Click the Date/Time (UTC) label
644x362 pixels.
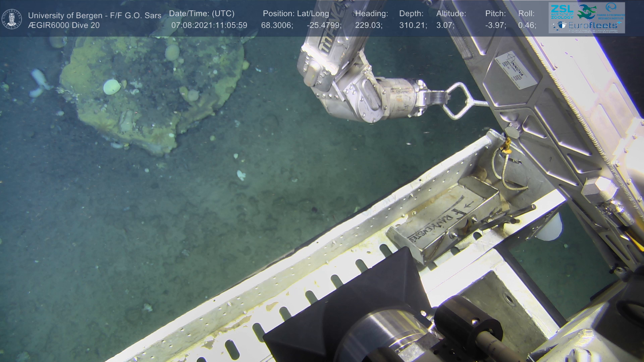(202, 14)
